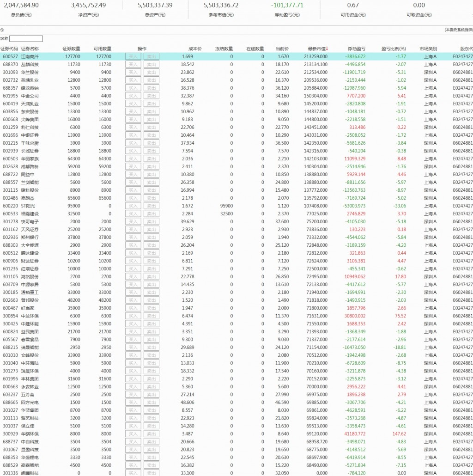Select the 600512 stock code cell
Image resolution: width=473 pixels, height=476 pixels.
(x=10, y=253)
